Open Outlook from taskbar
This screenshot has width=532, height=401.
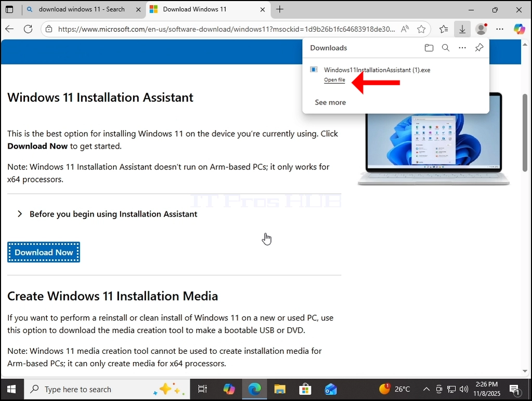(330, 389)
